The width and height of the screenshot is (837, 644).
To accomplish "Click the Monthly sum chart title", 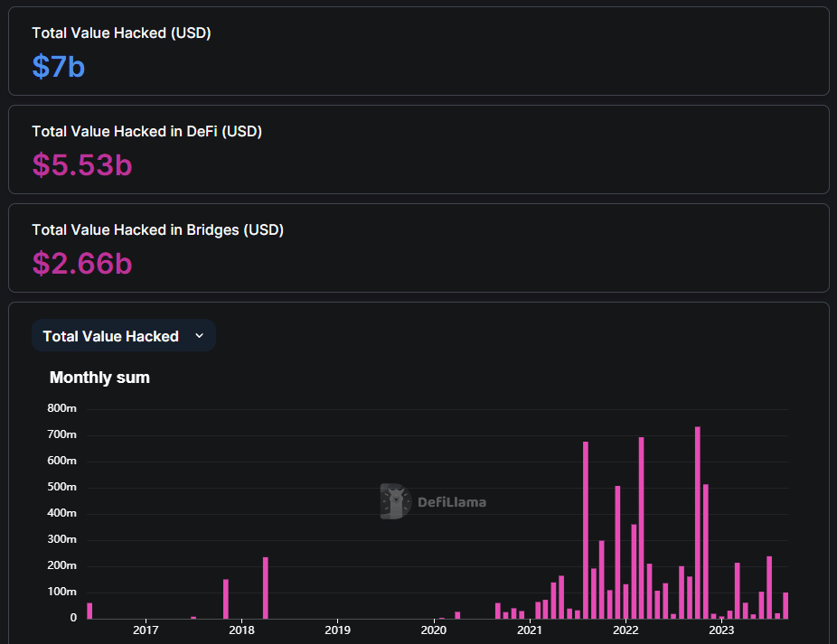I will tap(99, 378).
